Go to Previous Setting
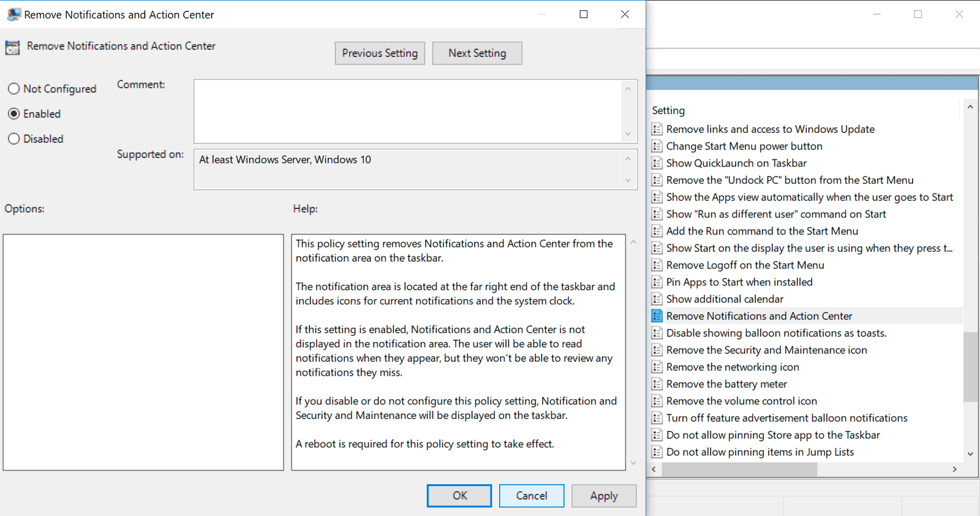 (380, 53)
